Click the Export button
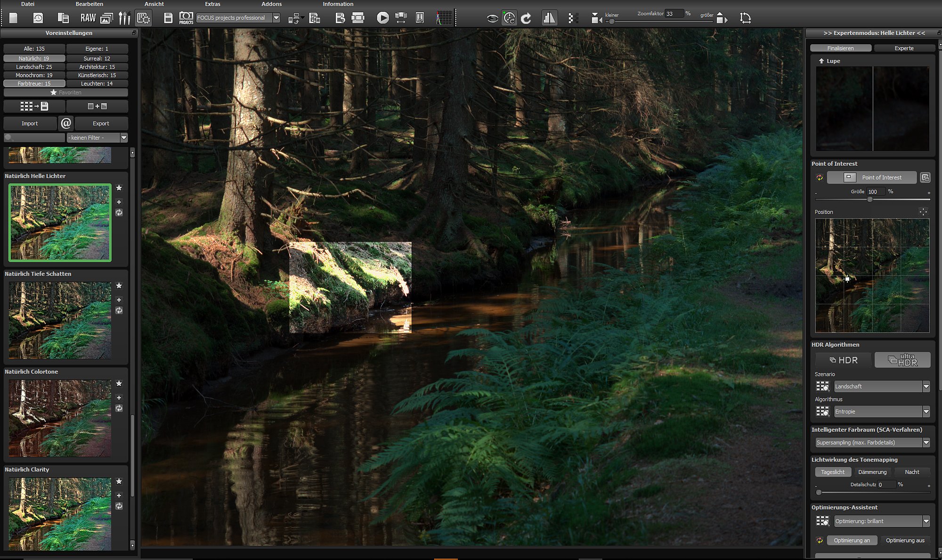This screenshot has height=560, width=942. pos(101,123)
